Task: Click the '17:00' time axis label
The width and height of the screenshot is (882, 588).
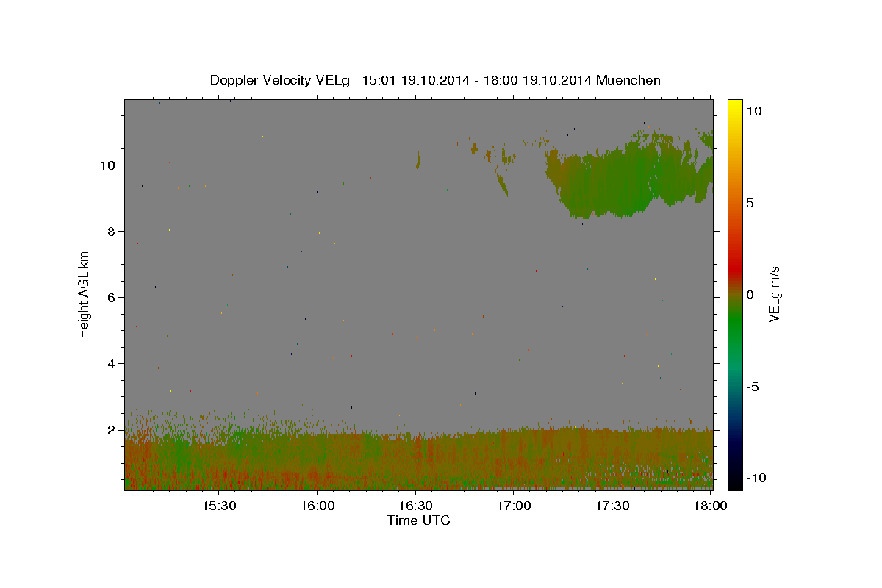Action: click(513, 506)
